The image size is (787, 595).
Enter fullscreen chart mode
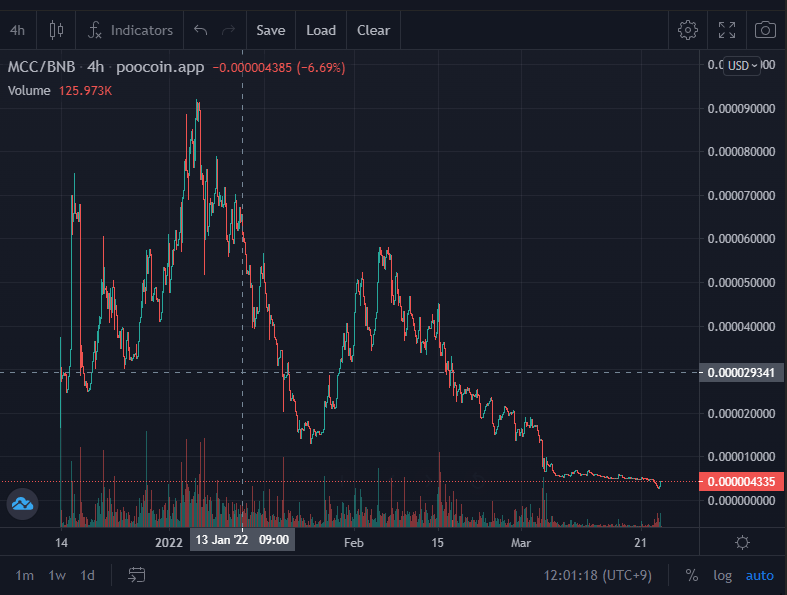(x=727, y=30)
